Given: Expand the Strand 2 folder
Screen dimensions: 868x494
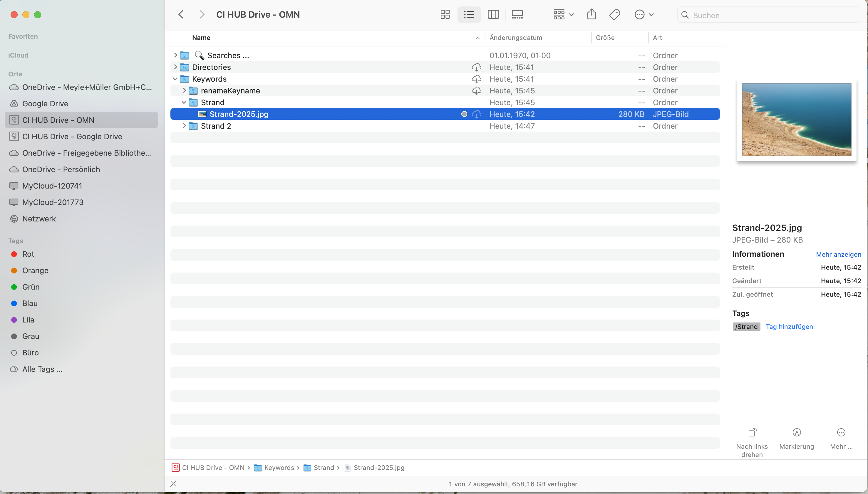Looking at the screenshot, I should pyautogui.click(x=184, y=126).
